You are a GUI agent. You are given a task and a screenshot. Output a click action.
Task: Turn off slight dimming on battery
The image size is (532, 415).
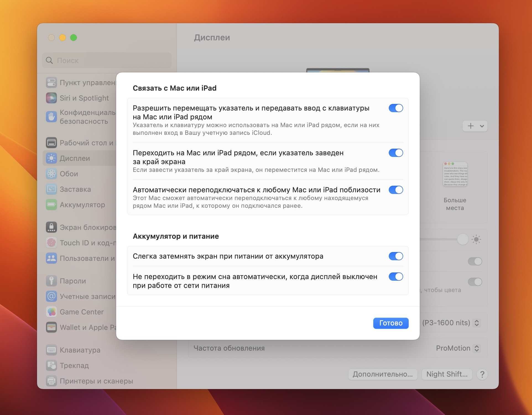click(396, 256)
